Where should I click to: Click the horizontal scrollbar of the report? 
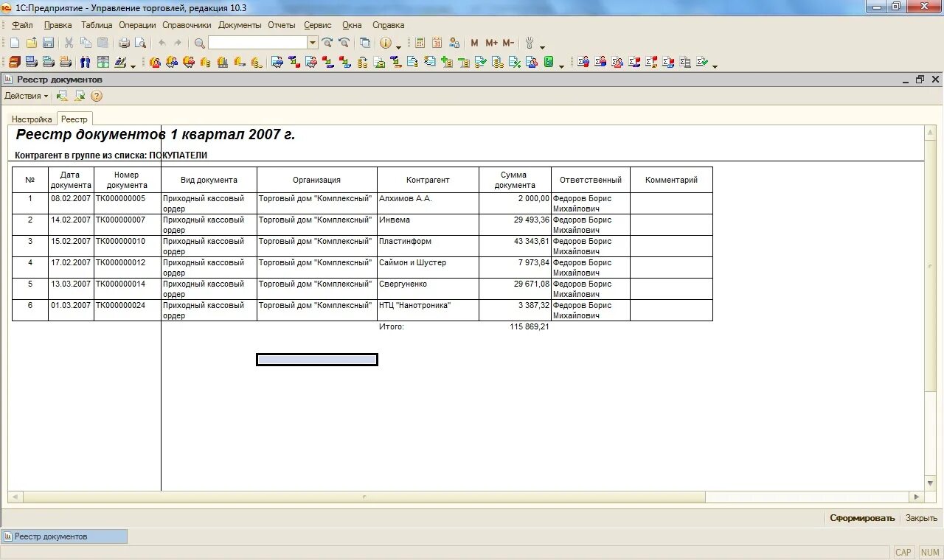pos(364,497)
